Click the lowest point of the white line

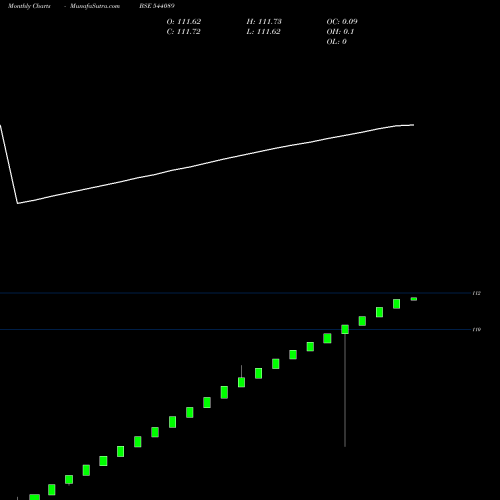tap(17, 203)
